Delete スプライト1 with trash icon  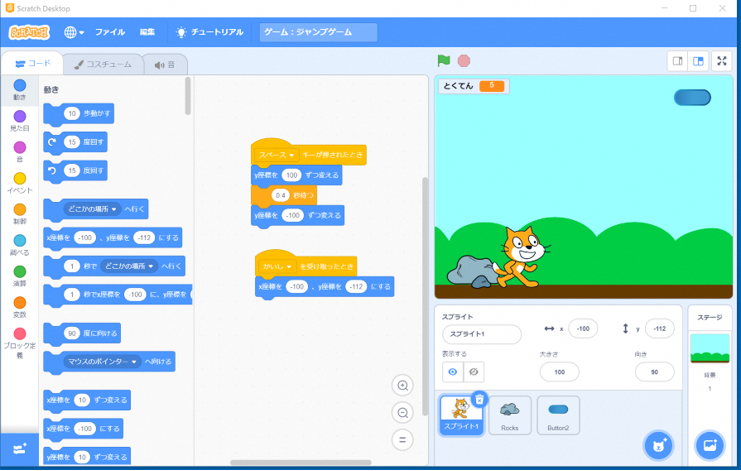tap(479, 399)
